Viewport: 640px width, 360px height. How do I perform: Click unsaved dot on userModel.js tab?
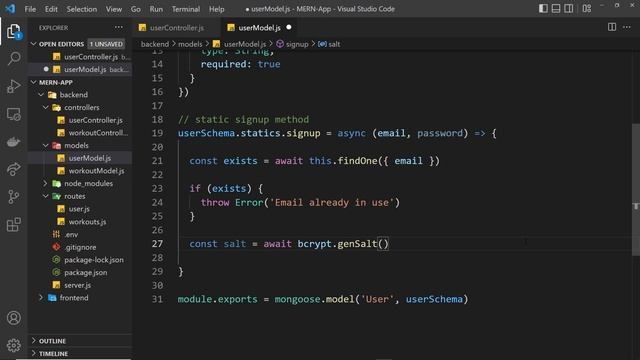pos(289,27)
